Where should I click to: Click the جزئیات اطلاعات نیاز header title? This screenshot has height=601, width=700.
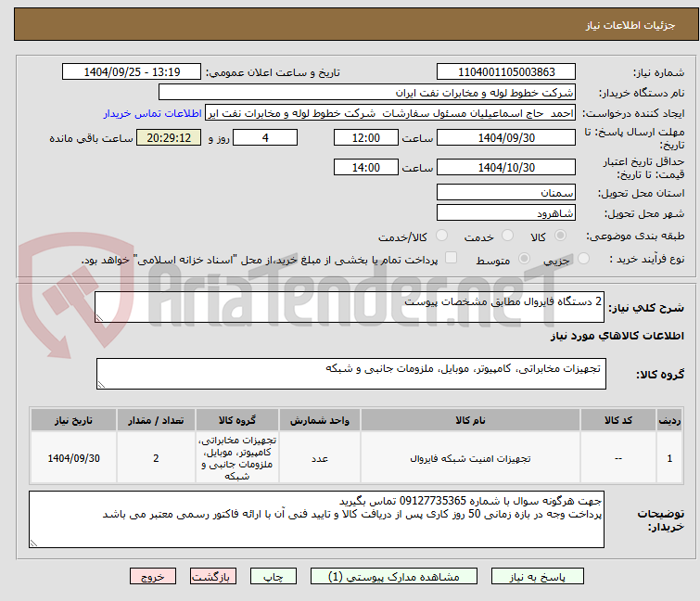tap(630, 25)
